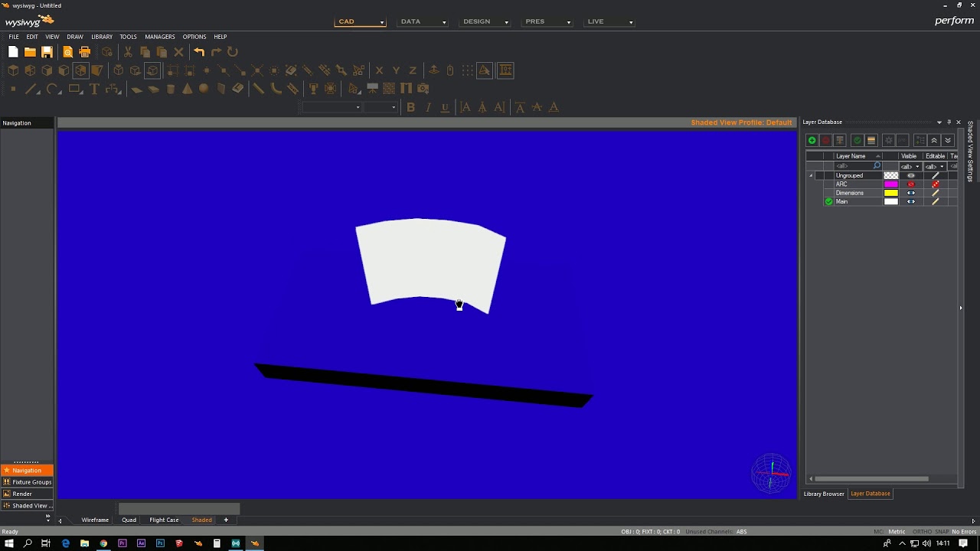Image resolution: width=980 pixels, height=551 pixels.
Task: Click the view orientation globe gizmo
Action: 771,474
